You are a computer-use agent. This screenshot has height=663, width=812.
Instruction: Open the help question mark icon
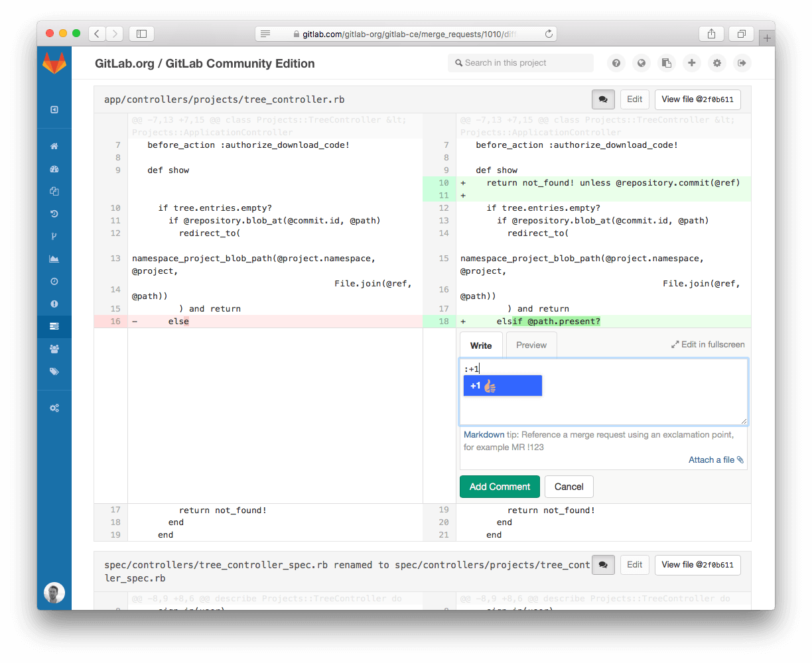616,63
